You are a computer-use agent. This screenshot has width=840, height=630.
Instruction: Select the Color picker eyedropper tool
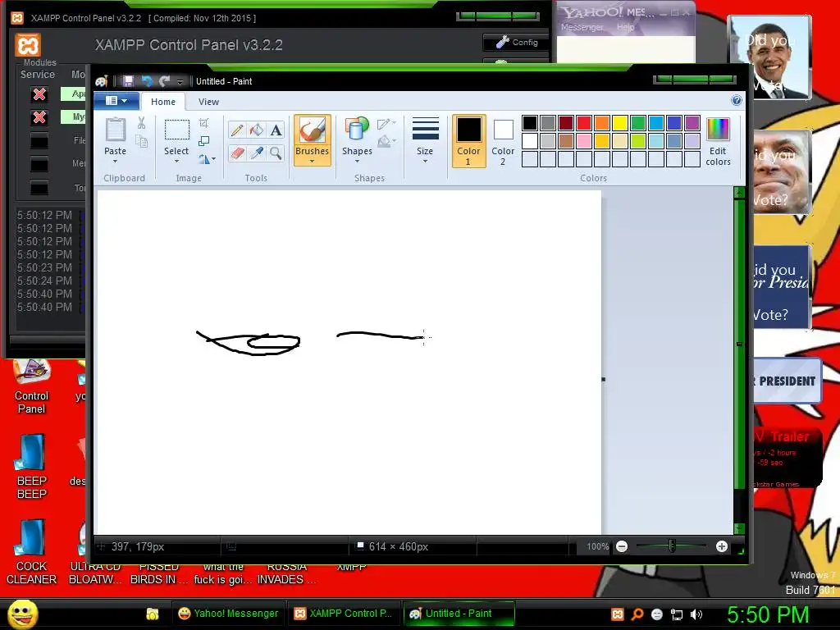coord(257,153)
